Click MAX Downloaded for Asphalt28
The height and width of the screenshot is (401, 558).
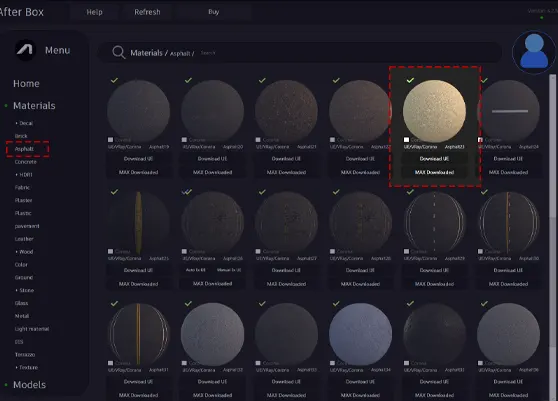(360, 284)
